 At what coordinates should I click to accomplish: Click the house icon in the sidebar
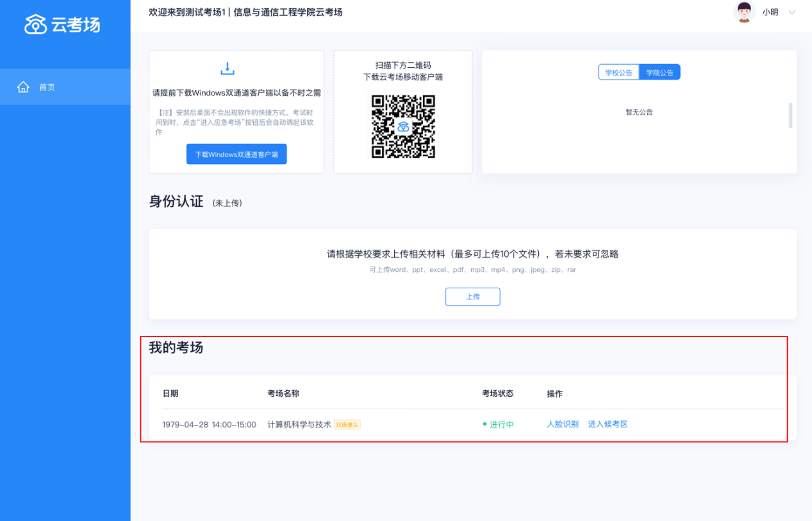point(23,87)
